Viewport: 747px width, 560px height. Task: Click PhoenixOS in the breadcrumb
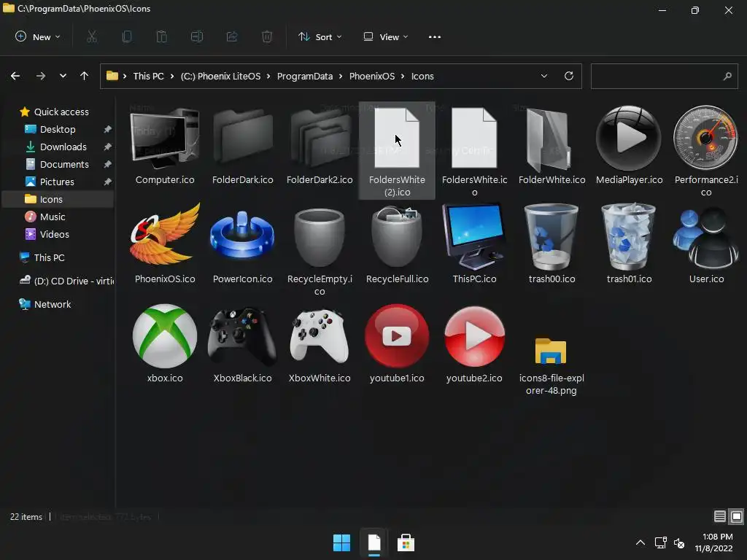point(372,76)
